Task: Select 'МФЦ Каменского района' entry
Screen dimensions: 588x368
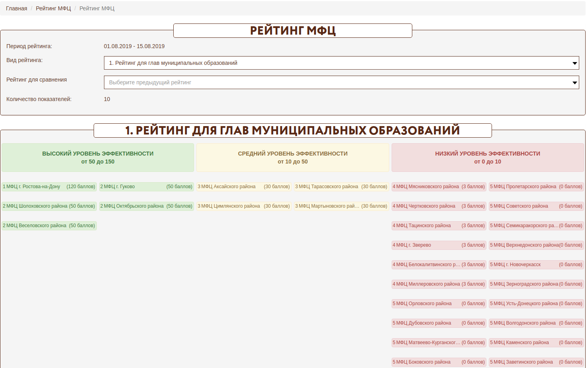Action: click(x=536, y=343)
